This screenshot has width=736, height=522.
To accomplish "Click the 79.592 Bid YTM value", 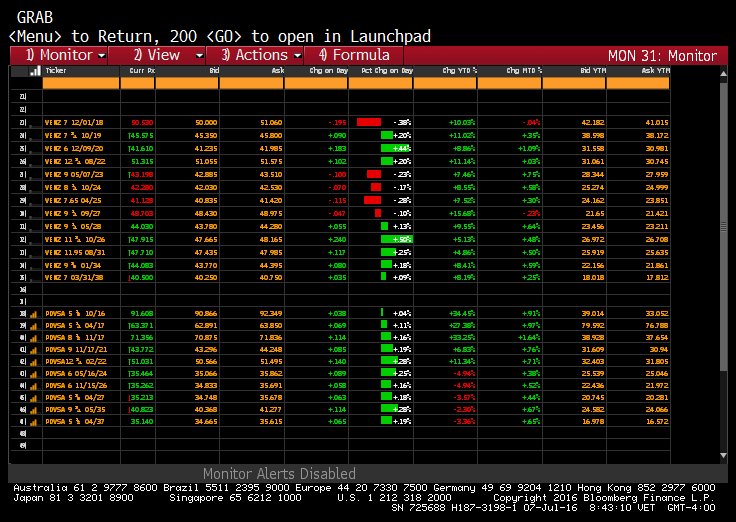I will click(x=593, y=326).
